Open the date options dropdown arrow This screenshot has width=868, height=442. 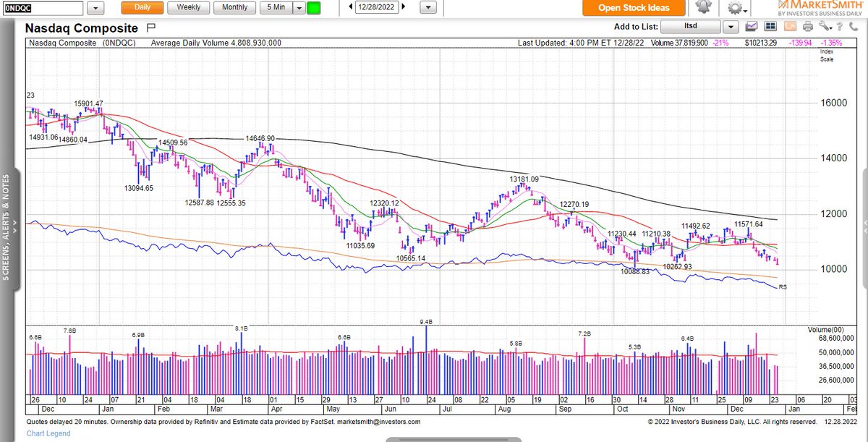click(x=429, y=7)
